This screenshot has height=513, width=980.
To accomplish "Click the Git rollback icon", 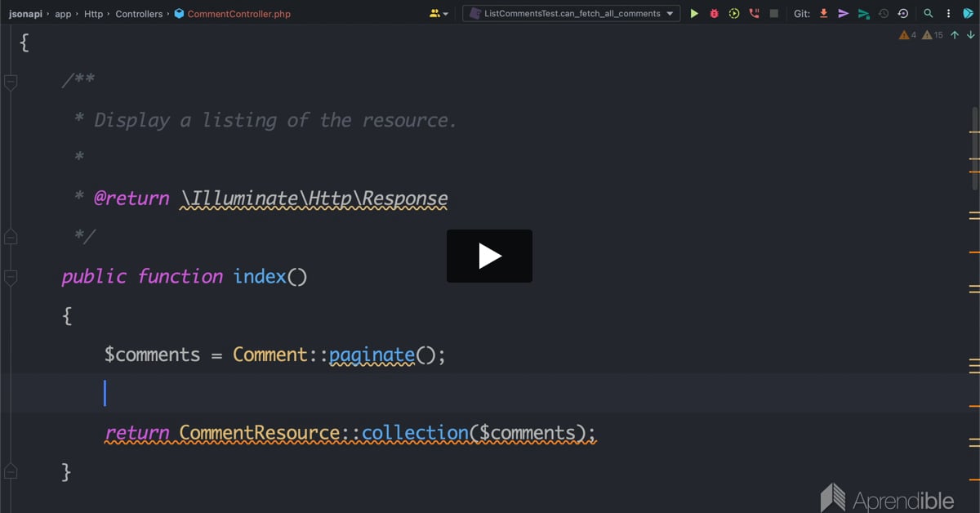I will point(903,14).
